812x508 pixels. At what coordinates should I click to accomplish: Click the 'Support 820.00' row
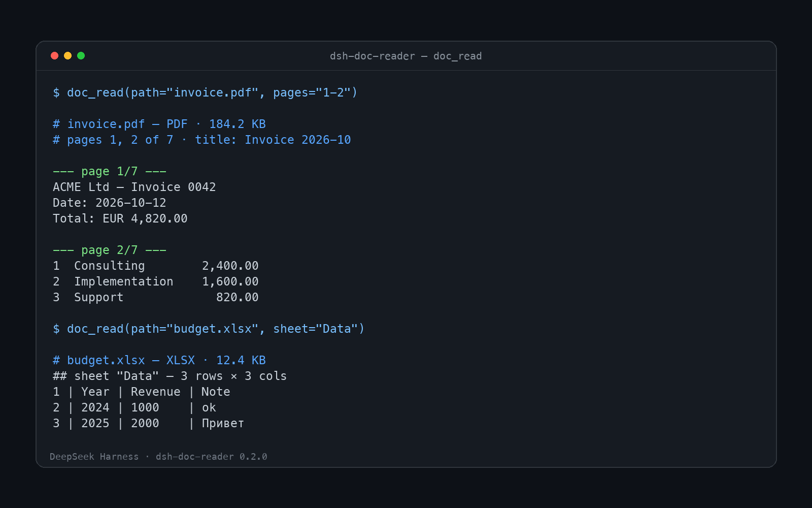pos(156,297)
